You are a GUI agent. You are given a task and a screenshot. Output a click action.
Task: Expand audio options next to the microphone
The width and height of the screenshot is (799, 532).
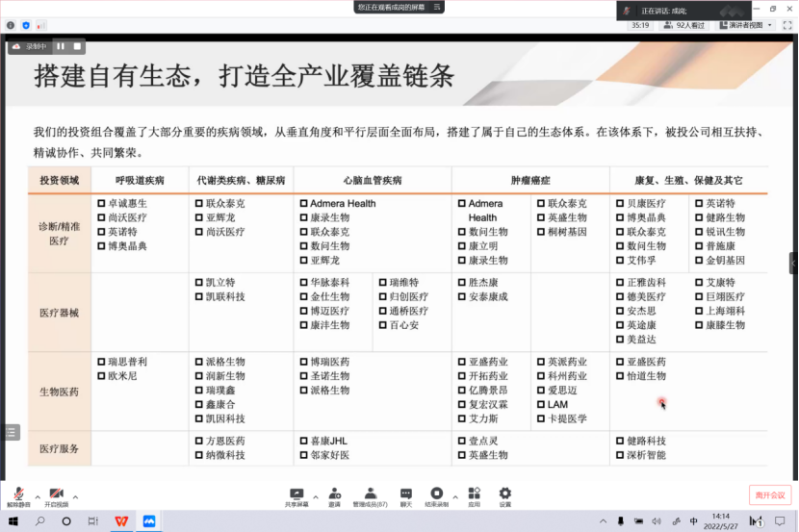coord(38,496)
